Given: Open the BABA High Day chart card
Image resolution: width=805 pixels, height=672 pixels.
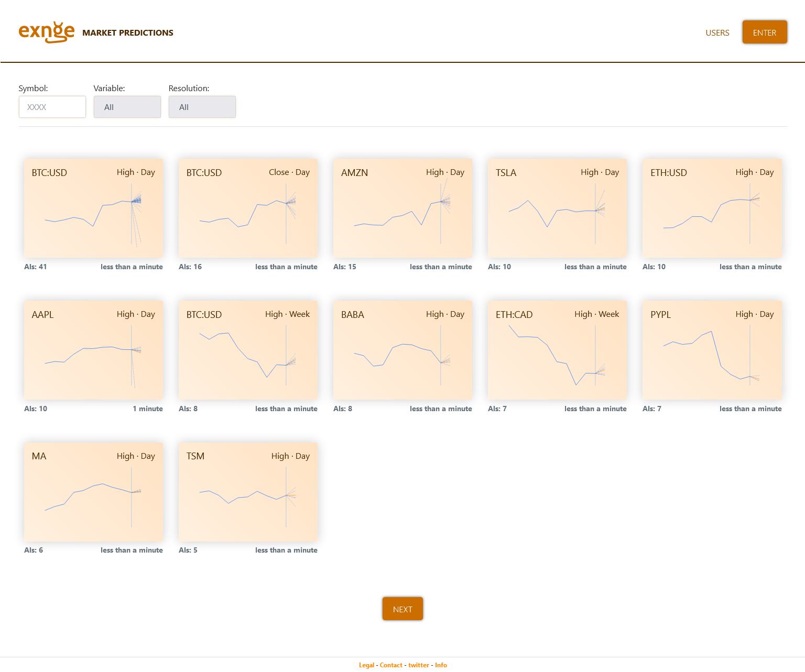Looking at the screenshot, I should [402, 350].
